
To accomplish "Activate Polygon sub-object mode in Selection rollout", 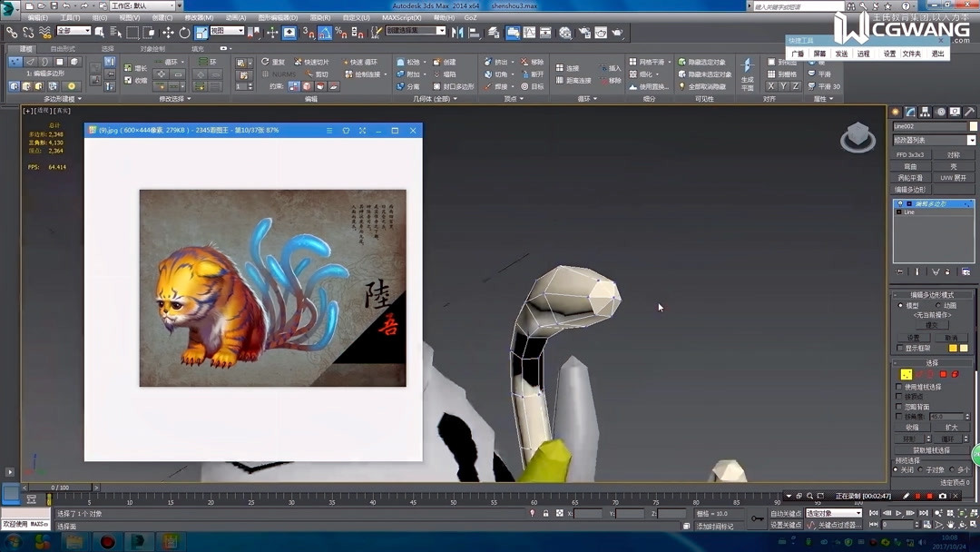I will tap(943, 374).
